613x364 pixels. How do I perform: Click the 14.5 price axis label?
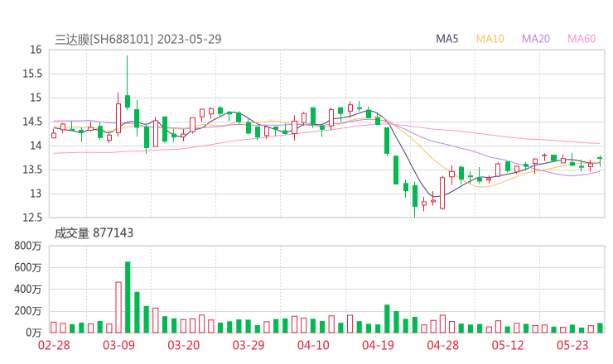tap(32, 122)
